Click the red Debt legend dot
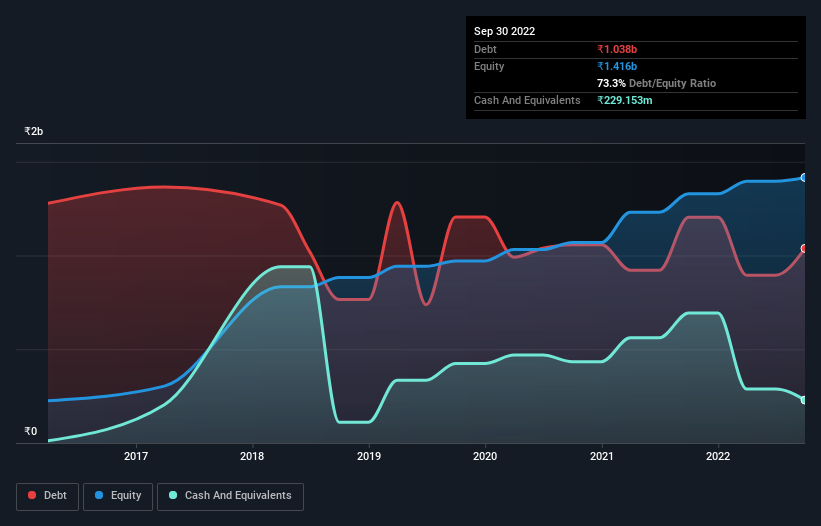 coord(32,495)
